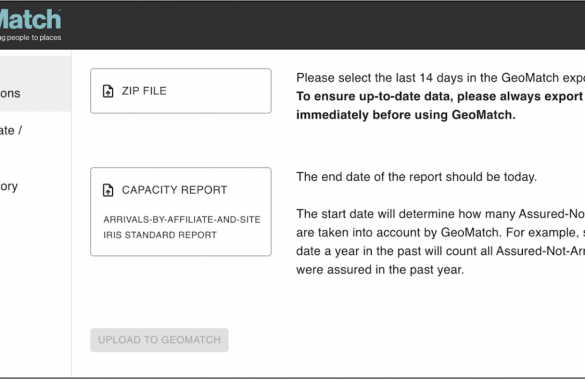
Task: Click 'The end date of the report' sentence
Action: 416,177
